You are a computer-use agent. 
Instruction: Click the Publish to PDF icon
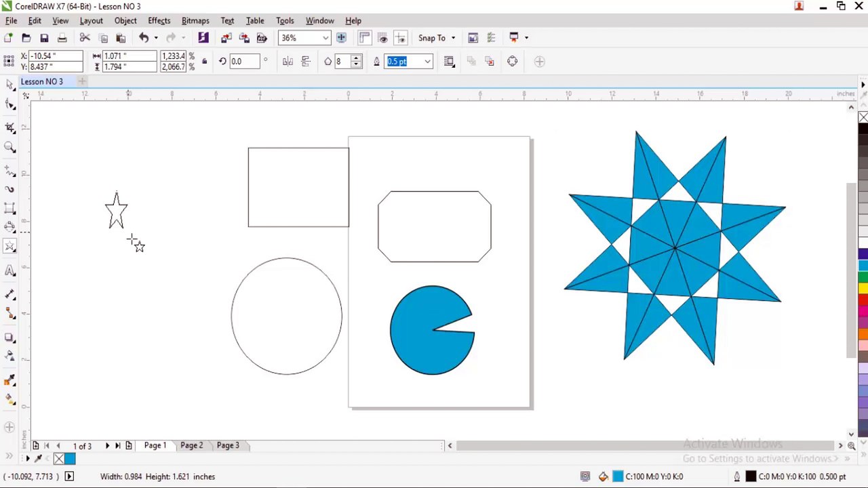pos(262,38)
